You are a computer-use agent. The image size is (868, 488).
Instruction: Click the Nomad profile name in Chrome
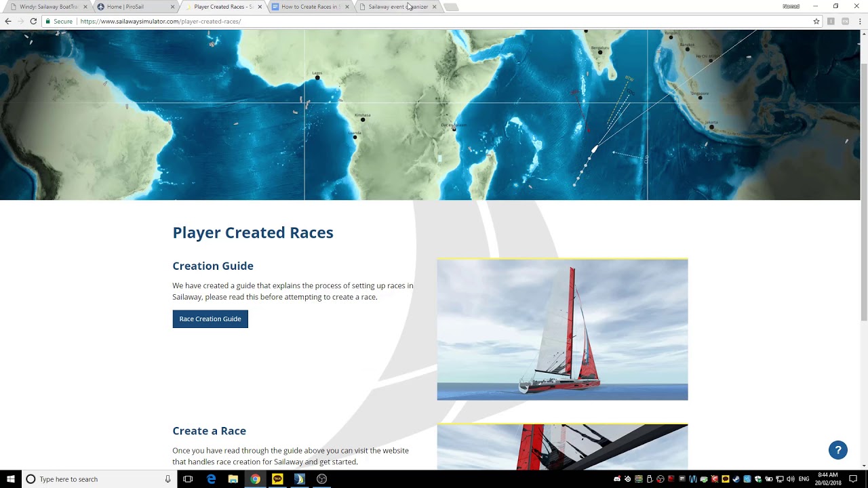791,6
